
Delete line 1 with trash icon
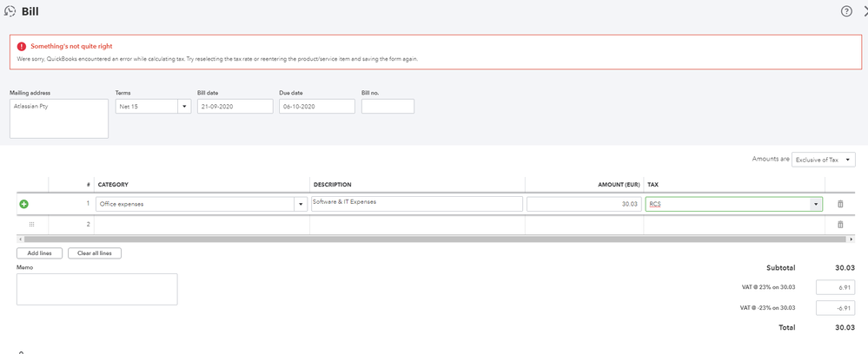point(840,204)
